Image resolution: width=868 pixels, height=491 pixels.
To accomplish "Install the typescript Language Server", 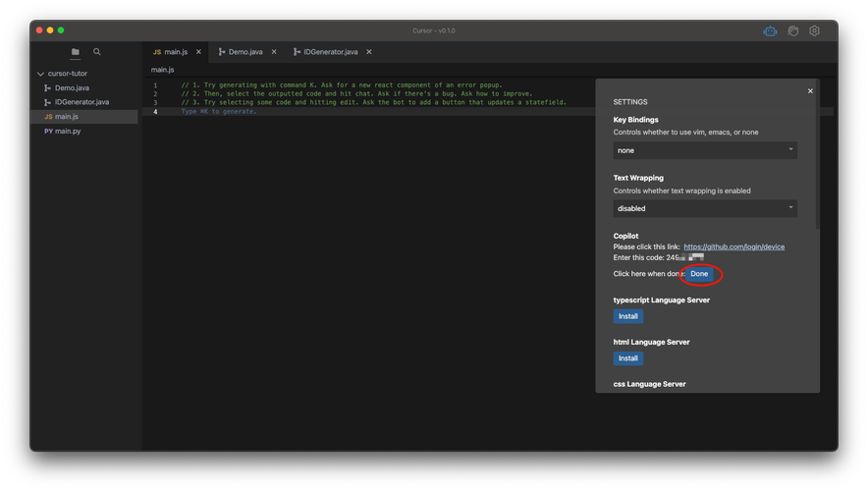I will point(627,316).
